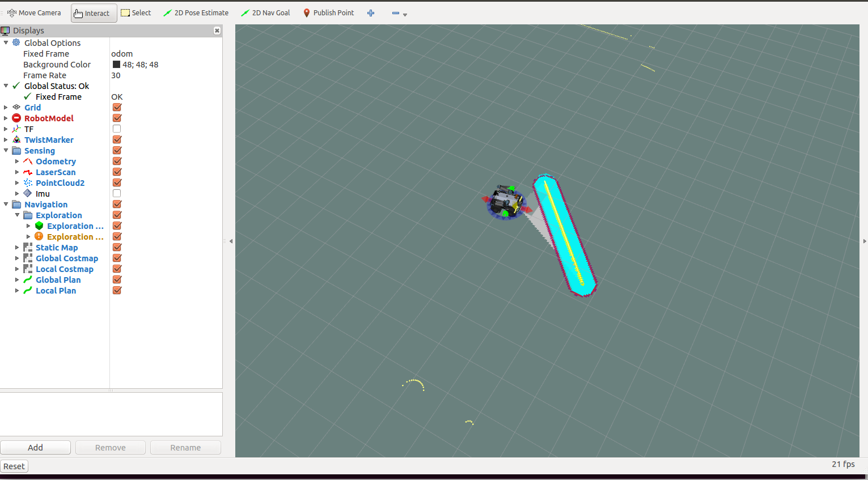
Task: Disable the Grid display checkbox
Action: (117, 107)
